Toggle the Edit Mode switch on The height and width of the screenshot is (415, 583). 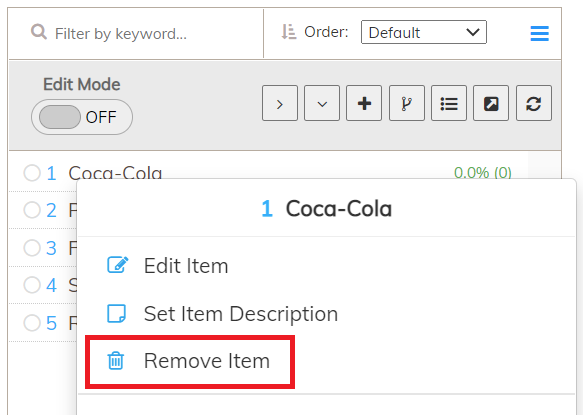coord(82,117)
